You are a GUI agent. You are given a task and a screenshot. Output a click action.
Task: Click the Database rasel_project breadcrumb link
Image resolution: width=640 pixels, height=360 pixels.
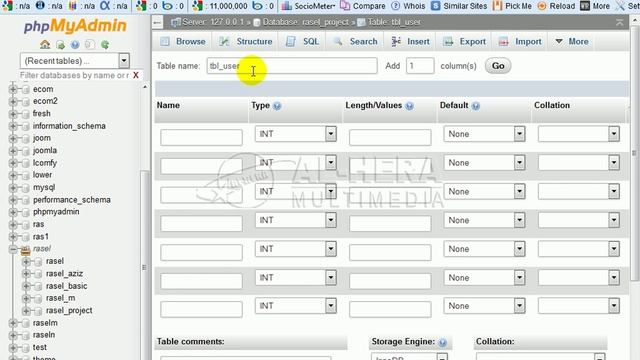pos(306,22)
